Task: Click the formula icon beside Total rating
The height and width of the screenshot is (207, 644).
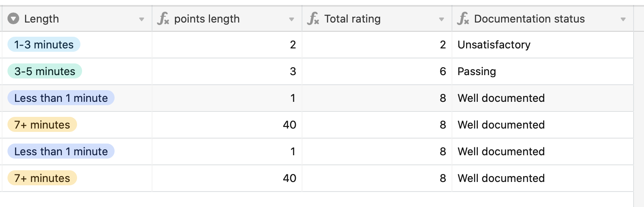Action: pos(313,19)
